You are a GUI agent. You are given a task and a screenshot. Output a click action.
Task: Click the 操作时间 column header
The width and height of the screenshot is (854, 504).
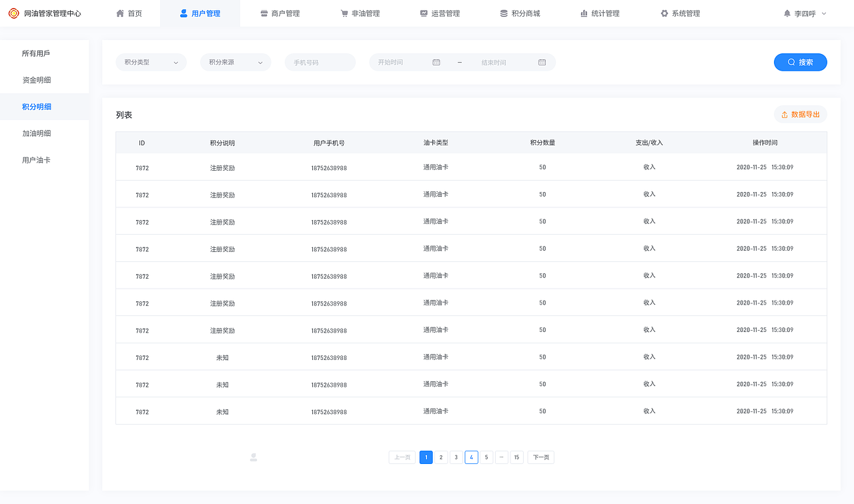pyautogui.click(x=765, y=143)
